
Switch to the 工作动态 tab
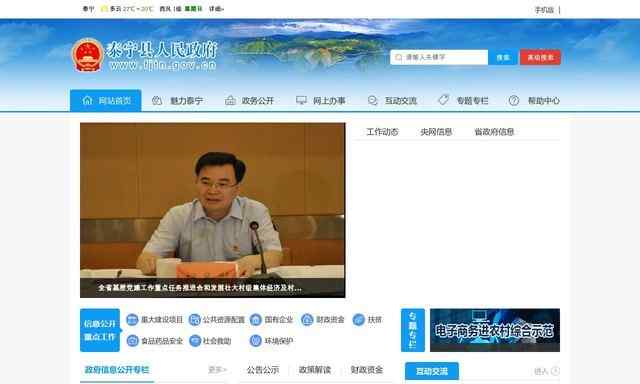point(382,132)
